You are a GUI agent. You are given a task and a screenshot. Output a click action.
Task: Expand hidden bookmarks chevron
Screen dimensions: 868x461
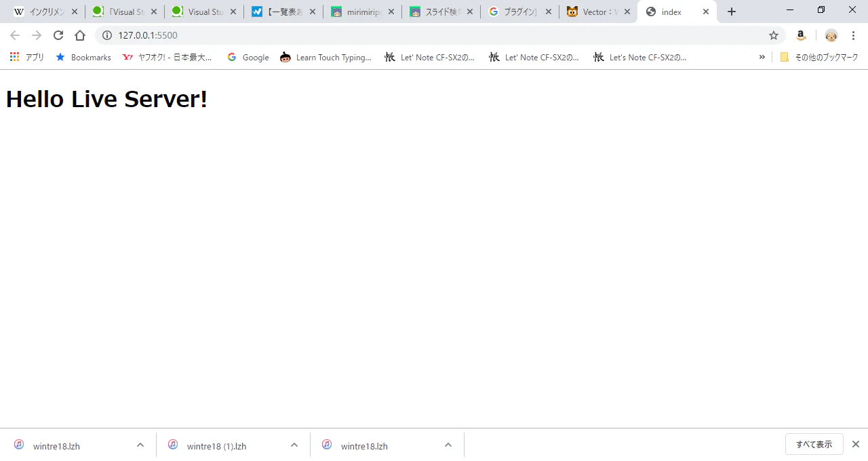(762, 58)
